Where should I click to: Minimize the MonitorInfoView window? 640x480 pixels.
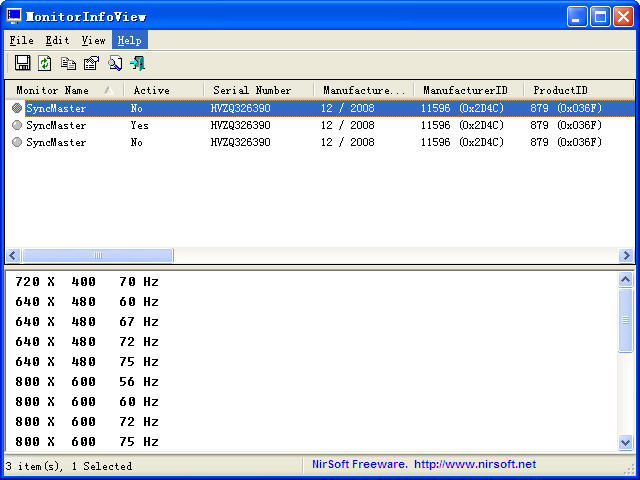tap(577, 17)
